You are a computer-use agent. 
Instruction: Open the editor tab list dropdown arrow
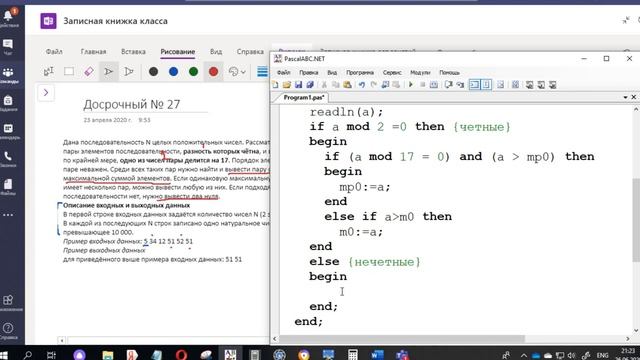(625, 97)
